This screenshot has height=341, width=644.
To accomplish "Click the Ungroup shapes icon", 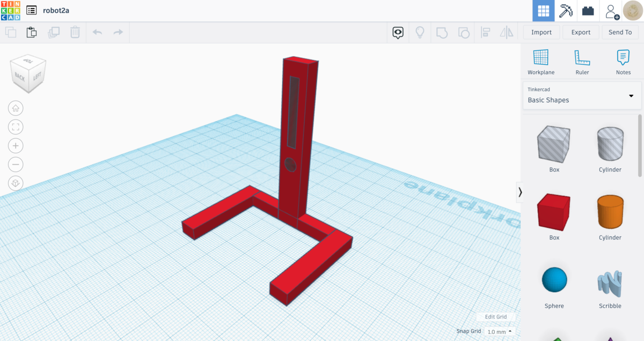I will pyautogui.click(x=463, y=33).
